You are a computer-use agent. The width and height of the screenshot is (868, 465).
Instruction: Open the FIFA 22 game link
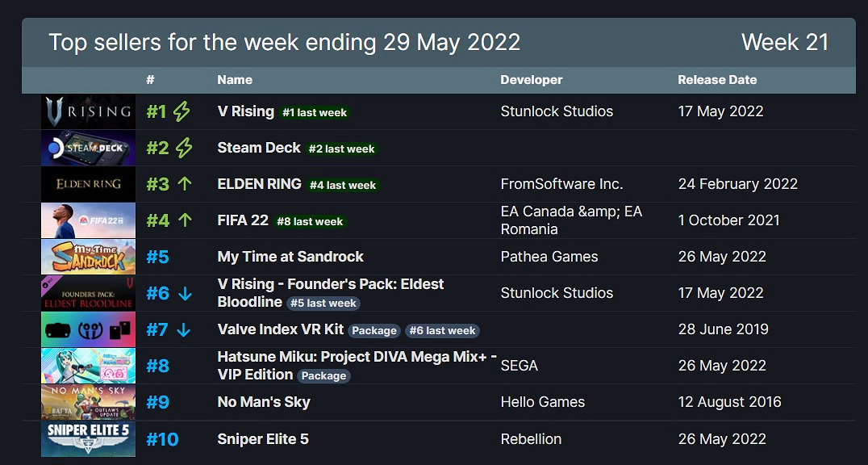coord(241,220)
